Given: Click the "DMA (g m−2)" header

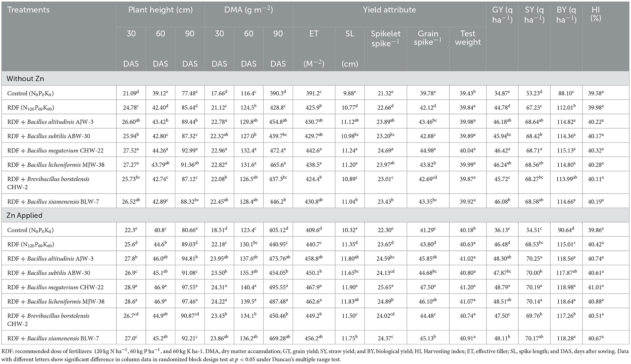Looking at the screenshot, I should (x=248, y=10).
